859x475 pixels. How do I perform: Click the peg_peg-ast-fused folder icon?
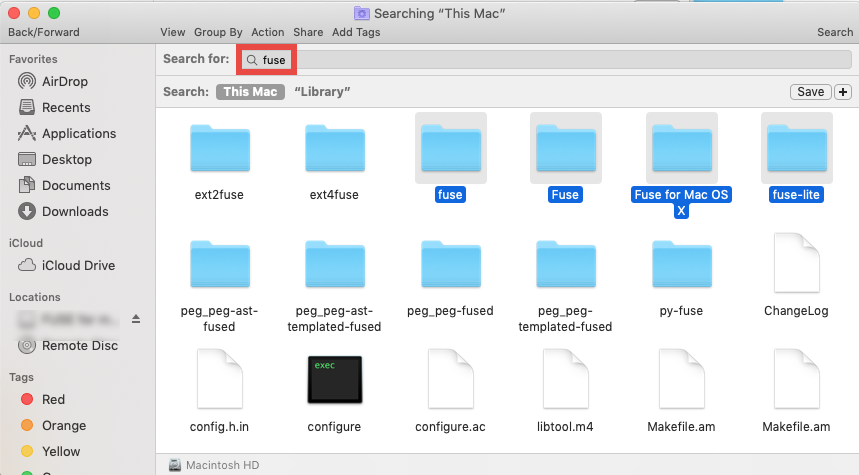220,264
